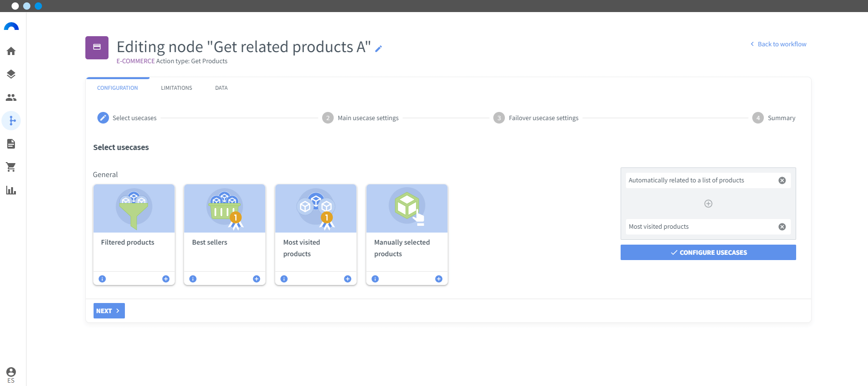This screenshot has height=386, width=868.
Task: Add the Manually selected products usecase
Action: [439, 279]
